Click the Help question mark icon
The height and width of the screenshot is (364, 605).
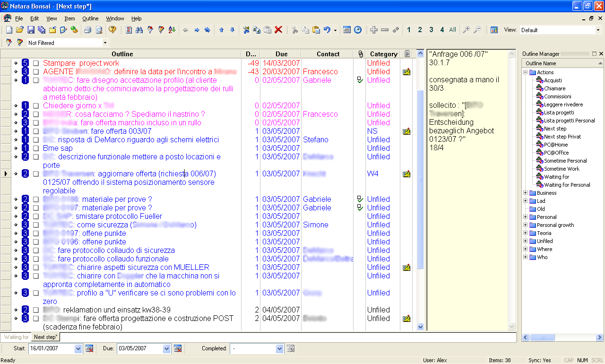pyautogui.click(x=112, y=30)
